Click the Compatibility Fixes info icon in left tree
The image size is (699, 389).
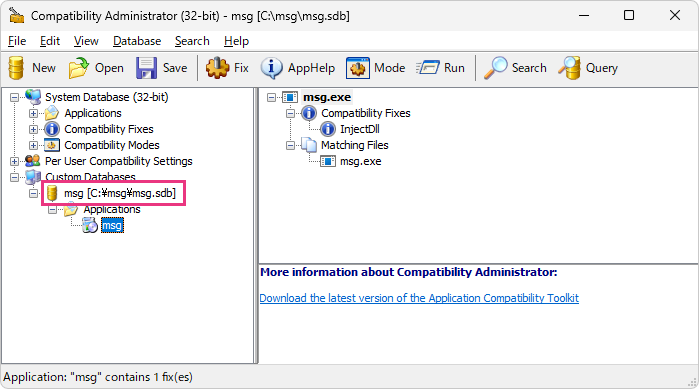(52, 129)
